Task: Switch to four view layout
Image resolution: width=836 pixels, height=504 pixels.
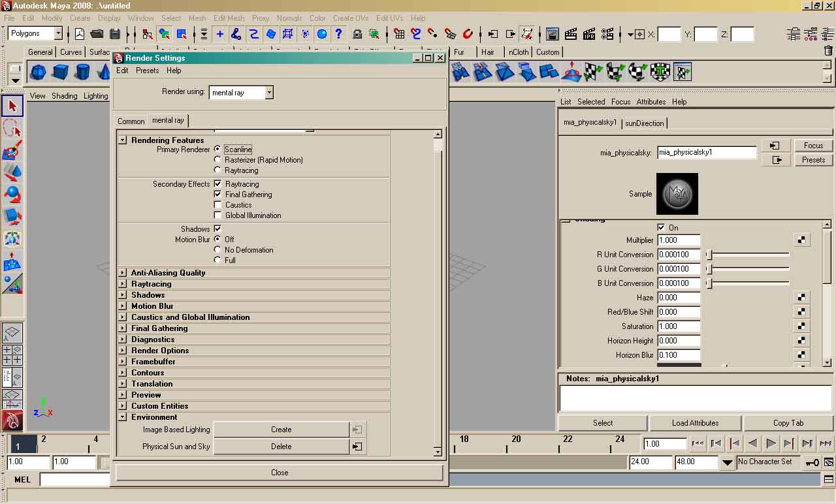Action: pos(12,355)
